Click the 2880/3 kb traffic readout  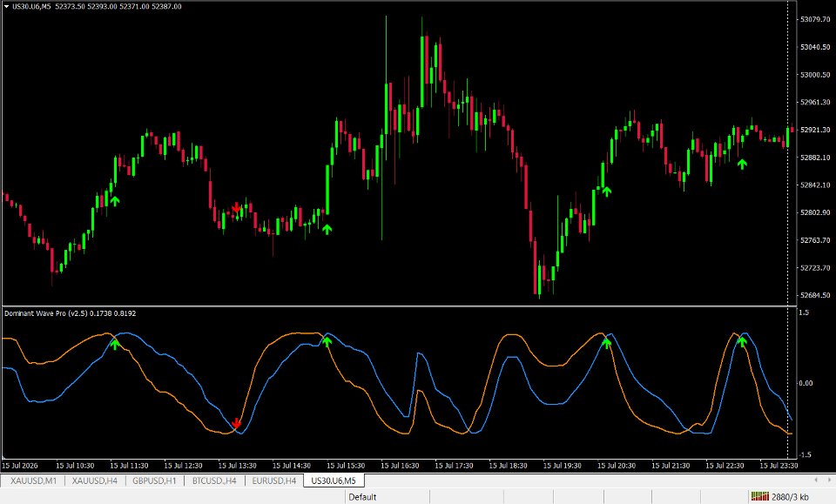point(790,497)
